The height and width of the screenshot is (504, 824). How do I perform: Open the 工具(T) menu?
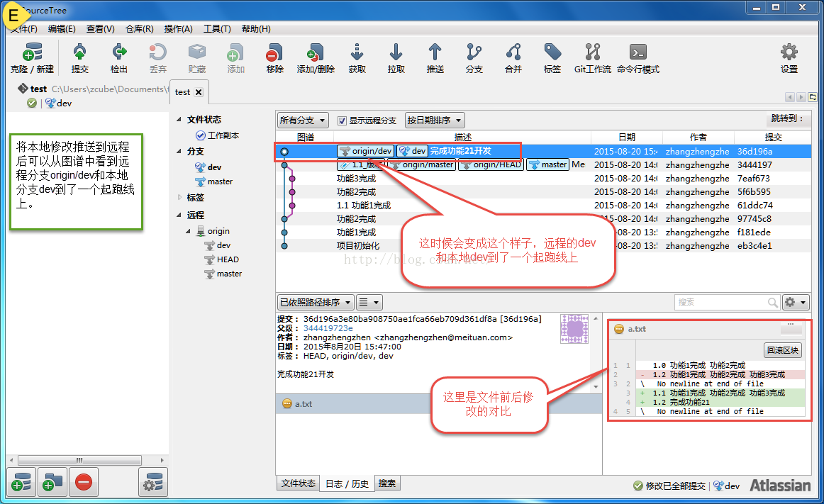[217, 29]
